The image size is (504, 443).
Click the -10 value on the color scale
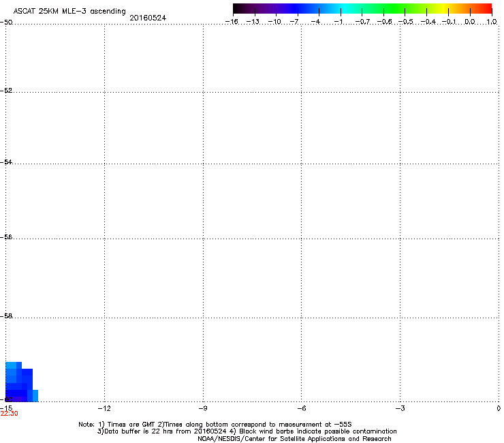coord(274,22)
